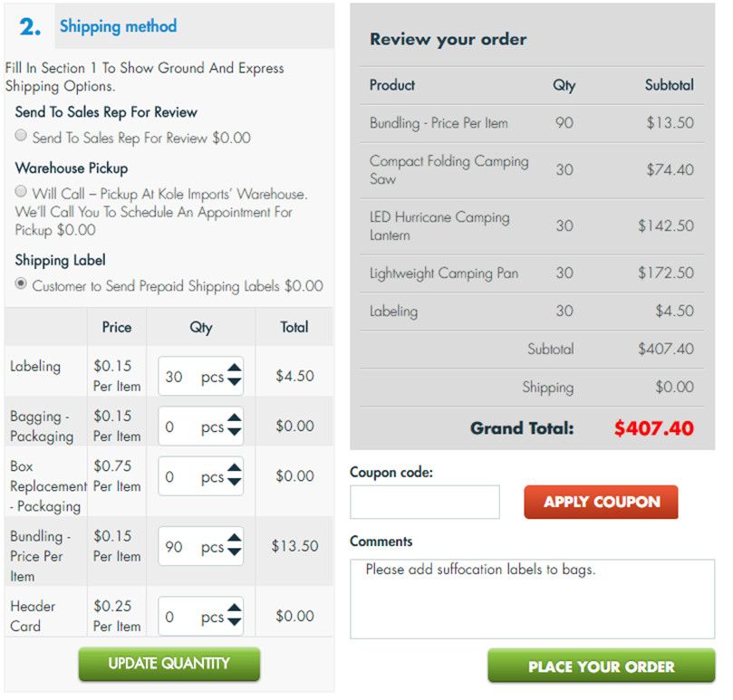The width and height of the screenshot is (733, 700).
Task: Increase Bundling quantity with up arrow
Action: coord(234,538)
